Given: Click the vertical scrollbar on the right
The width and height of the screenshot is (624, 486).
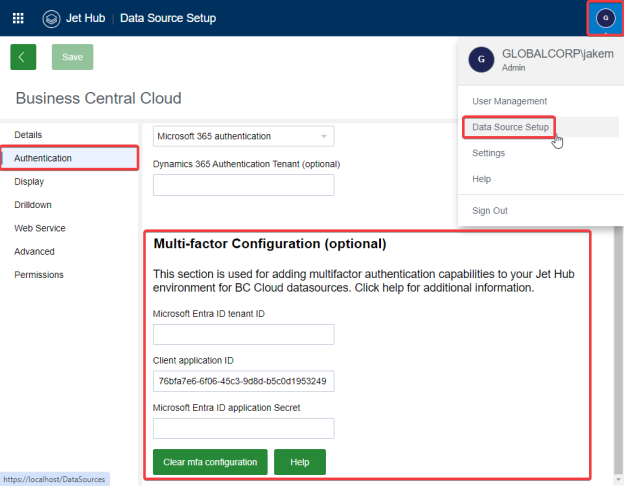Looking at the screenshot, I should [618, 350].
